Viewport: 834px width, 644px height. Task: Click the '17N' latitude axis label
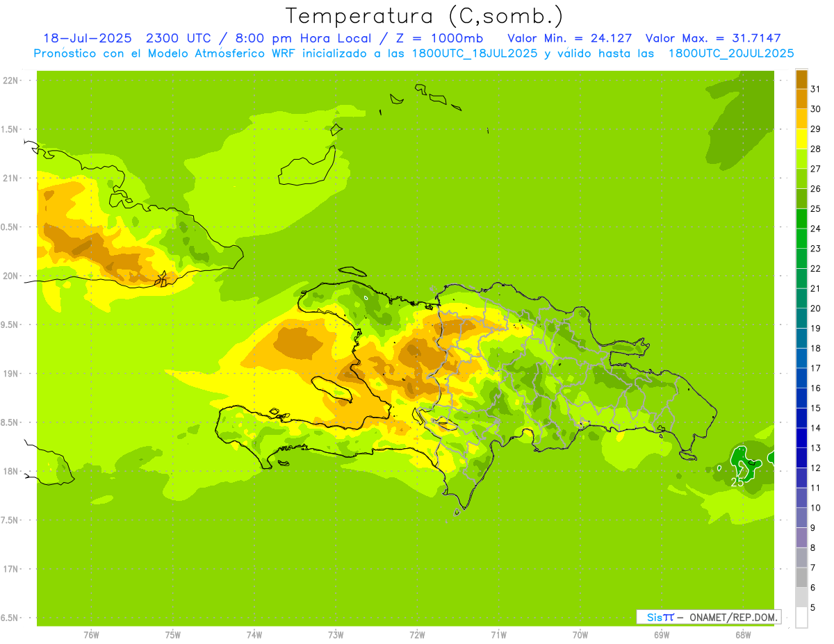coord(10,569)
